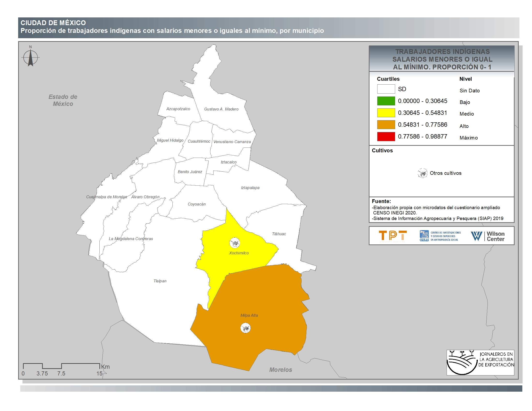The height and width of the screenshot is (411, 532).
Task: Click the Coyoacán municipality label
Action: tap(197, 204)
